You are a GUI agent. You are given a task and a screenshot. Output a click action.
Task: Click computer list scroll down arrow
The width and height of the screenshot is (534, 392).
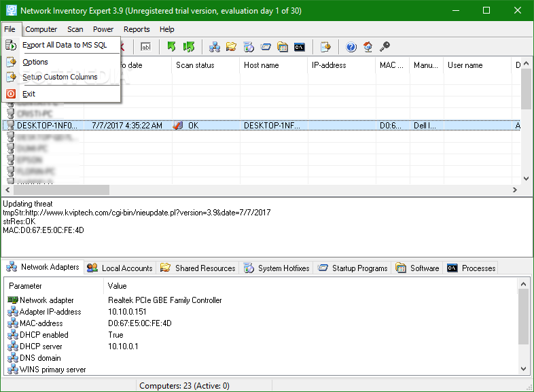coord(526,179)
